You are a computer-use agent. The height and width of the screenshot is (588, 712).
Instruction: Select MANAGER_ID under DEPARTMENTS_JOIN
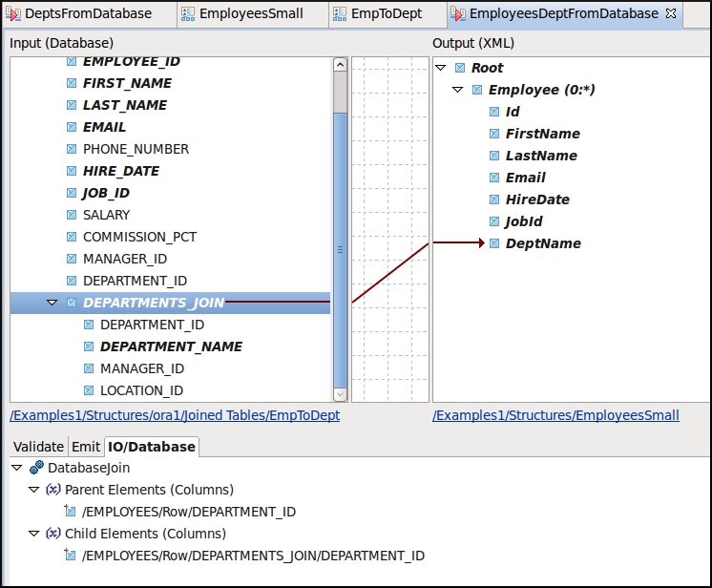[x=142, y=368]
